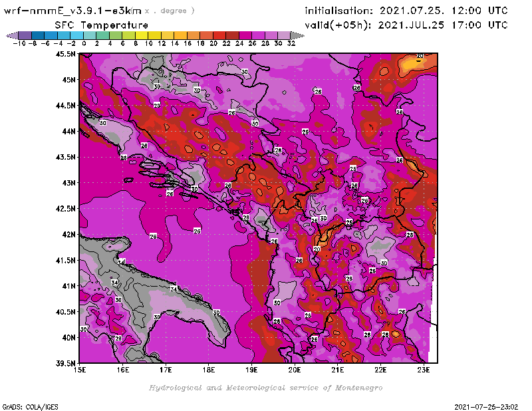
Task: Click the 43N latitude label
Action: (x=69, y=183)
